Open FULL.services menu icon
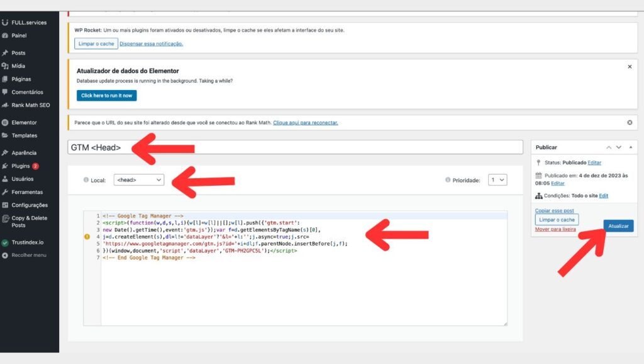Screen dimensions: 644x364 point(5,22)
